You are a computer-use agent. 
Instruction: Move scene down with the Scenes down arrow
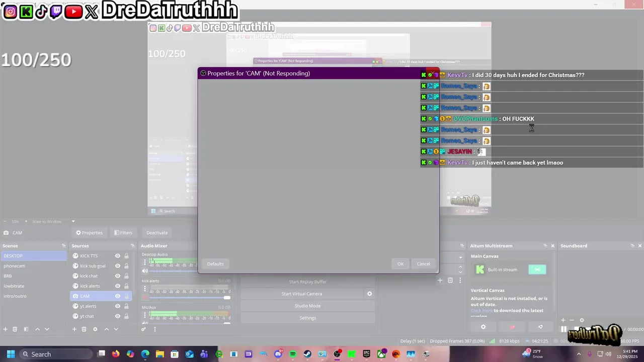pyautogui.click(x=47, y=329)
